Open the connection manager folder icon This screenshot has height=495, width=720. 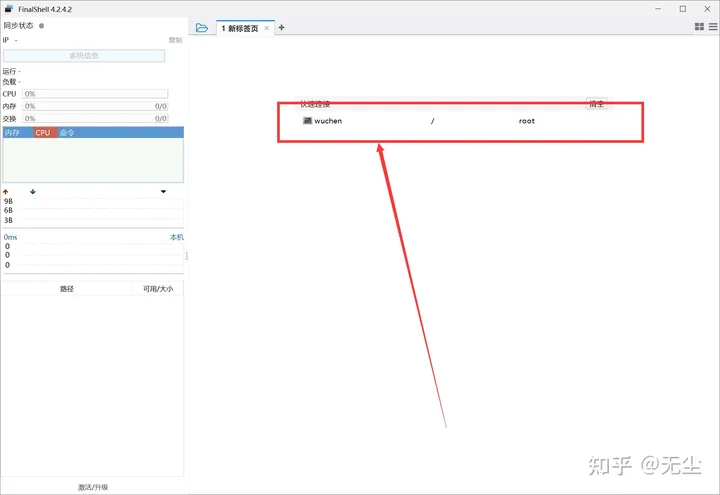[x=202, y=28]
